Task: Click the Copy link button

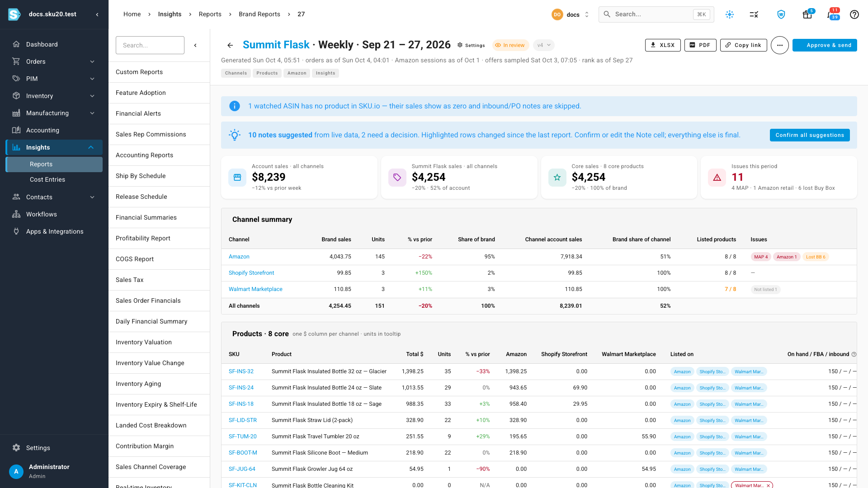Action: (743, 45)
